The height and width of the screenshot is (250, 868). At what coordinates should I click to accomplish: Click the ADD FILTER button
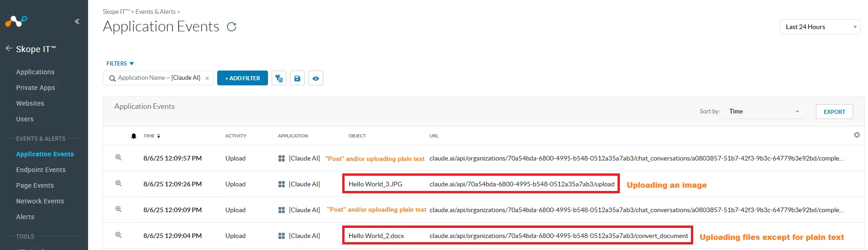(243, 78)
